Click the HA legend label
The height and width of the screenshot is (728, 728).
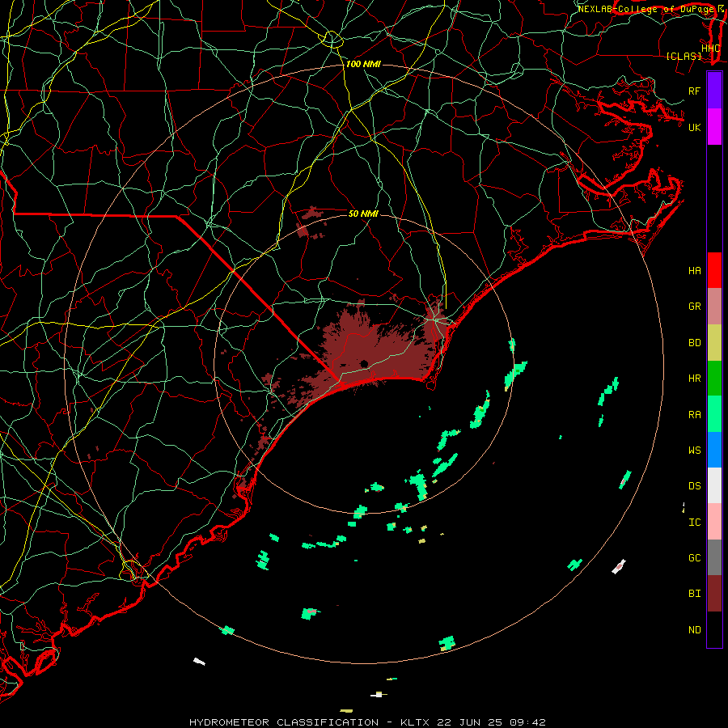coord(694,271)
